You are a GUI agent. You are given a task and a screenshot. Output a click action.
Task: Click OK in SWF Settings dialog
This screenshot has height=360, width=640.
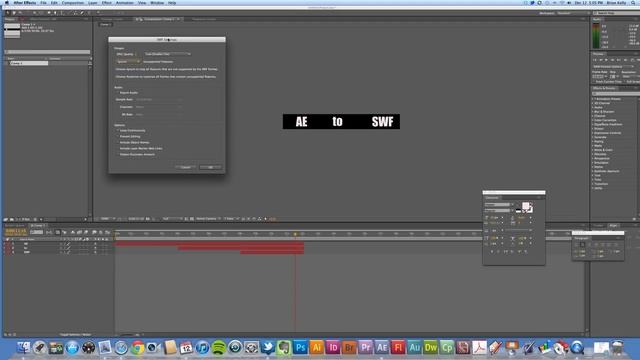click(211, 167)
